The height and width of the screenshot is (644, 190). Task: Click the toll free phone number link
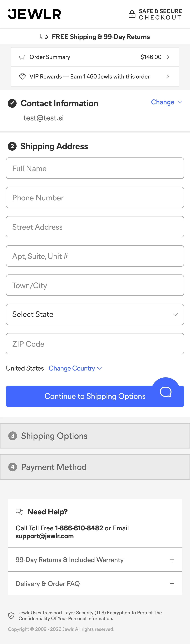click(79, 528)
